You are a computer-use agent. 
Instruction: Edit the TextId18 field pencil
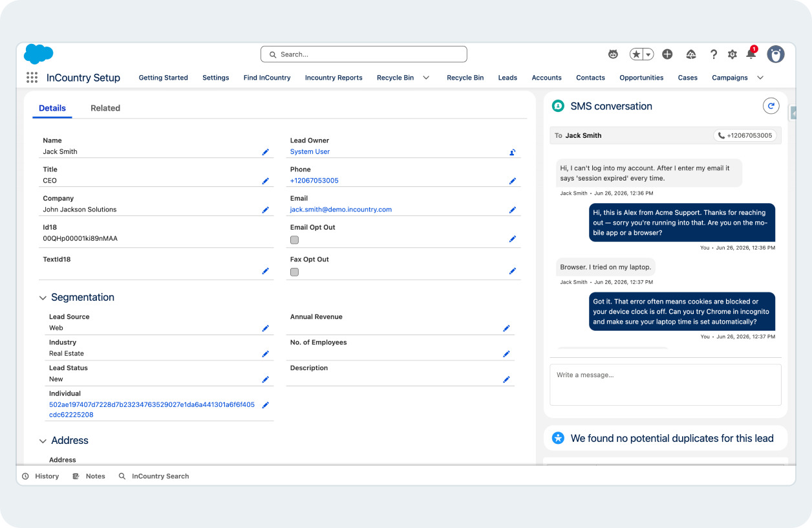pos(265,271)
